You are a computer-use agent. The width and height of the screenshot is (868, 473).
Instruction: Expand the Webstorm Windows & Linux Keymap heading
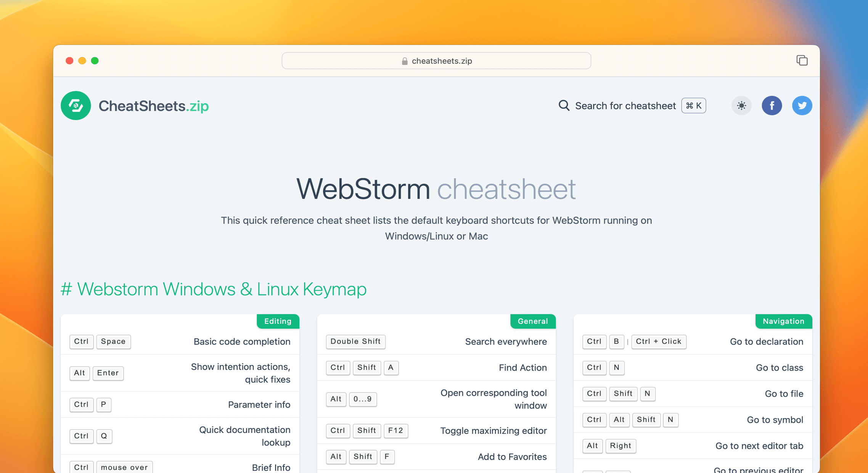[214, 289]
